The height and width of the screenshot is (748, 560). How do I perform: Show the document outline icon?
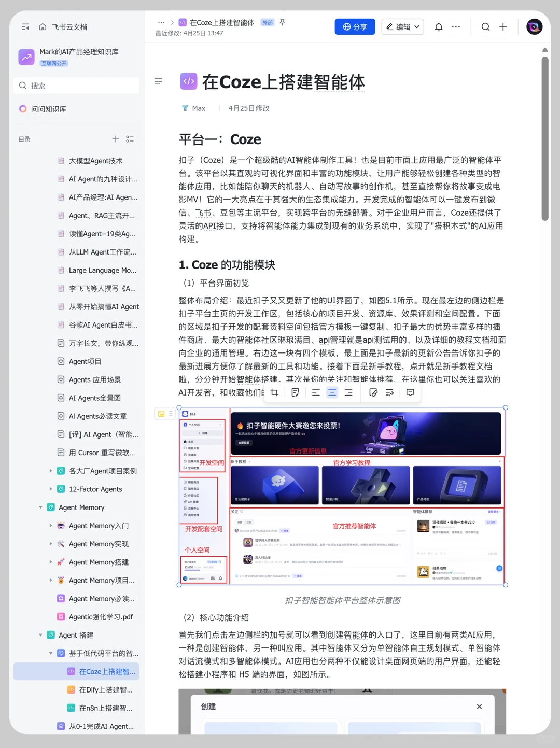158,81
